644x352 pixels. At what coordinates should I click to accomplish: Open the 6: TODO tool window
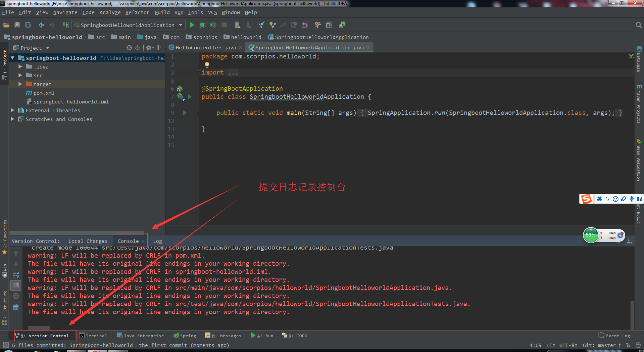tap(295, 336)
